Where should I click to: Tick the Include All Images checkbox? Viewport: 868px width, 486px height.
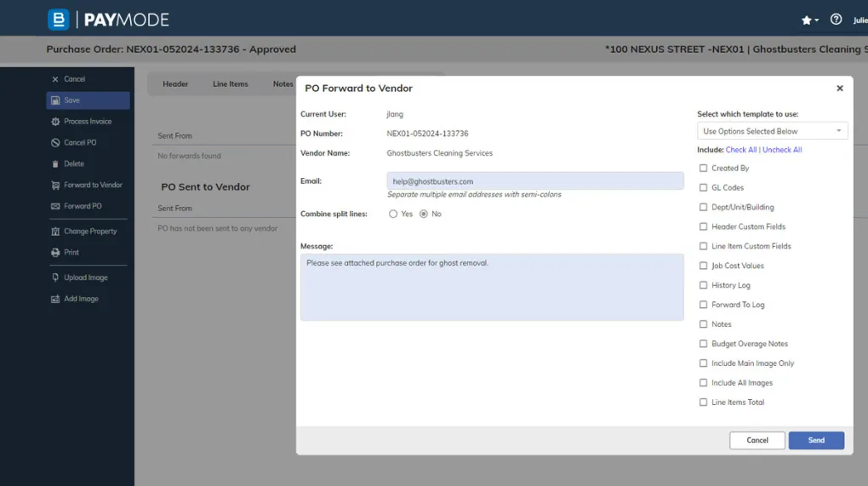703,383
